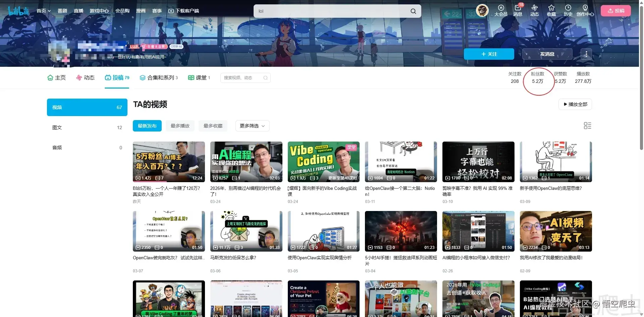Screen dimensions: 644x317
Task: Open the Christmas Portrait of Your Pet thumbnail
Action: [324, 299]
